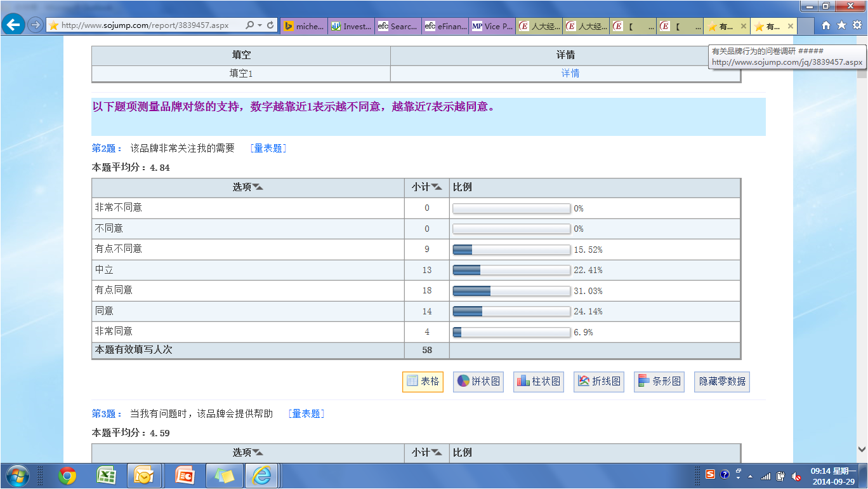Open the network signal tray icon

pyautogui.click(x=766, y=476)
